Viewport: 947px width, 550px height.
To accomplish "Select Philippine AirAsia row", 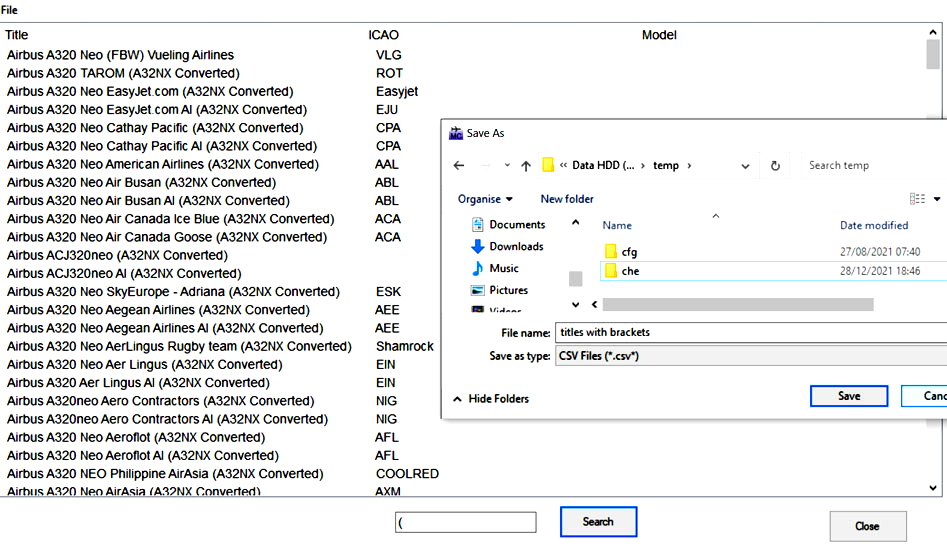I will (165, 474).
